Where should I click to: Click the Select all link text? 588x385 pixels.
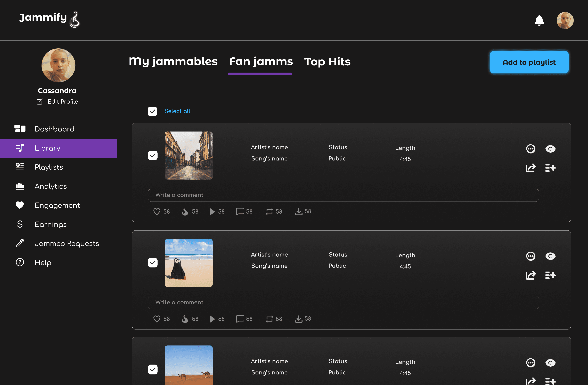pyautogui.click(x=177, y=111)
